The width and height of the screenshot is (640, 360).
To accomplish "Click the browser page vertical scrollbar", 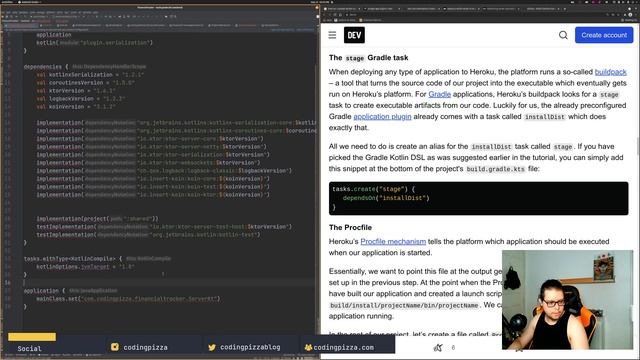I will click(x=638, y=147).
